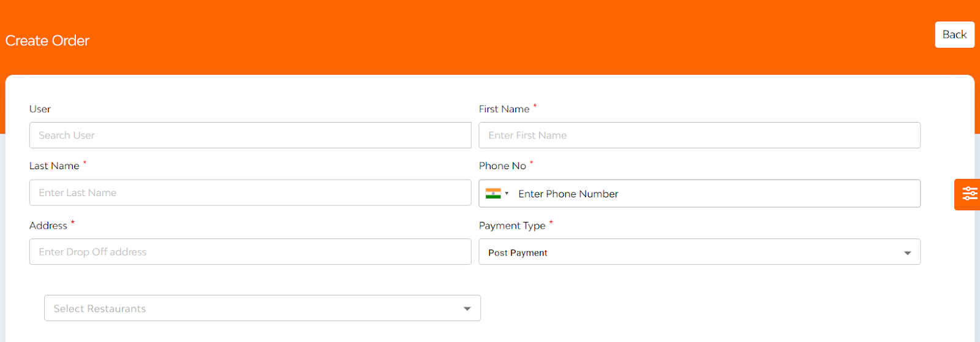Click the User field label
This screenshot has width=980, height=342.
[40, 109]
